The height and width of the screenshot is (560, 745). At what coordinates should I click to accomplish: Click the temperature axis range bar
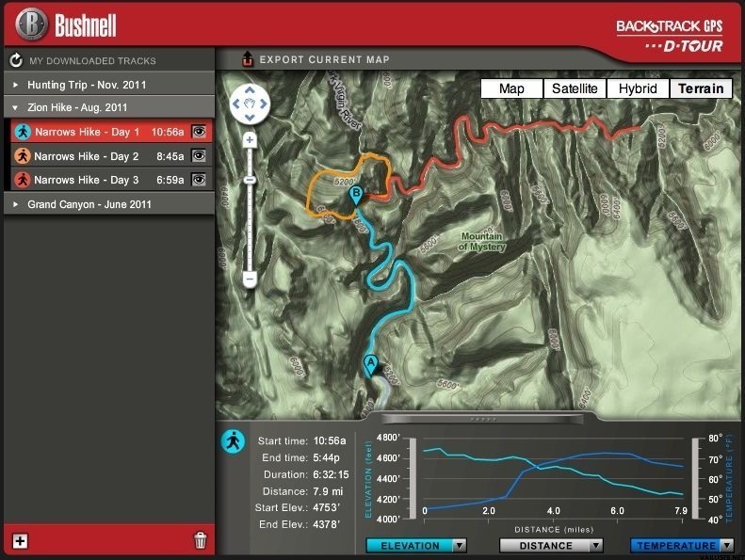696,478
